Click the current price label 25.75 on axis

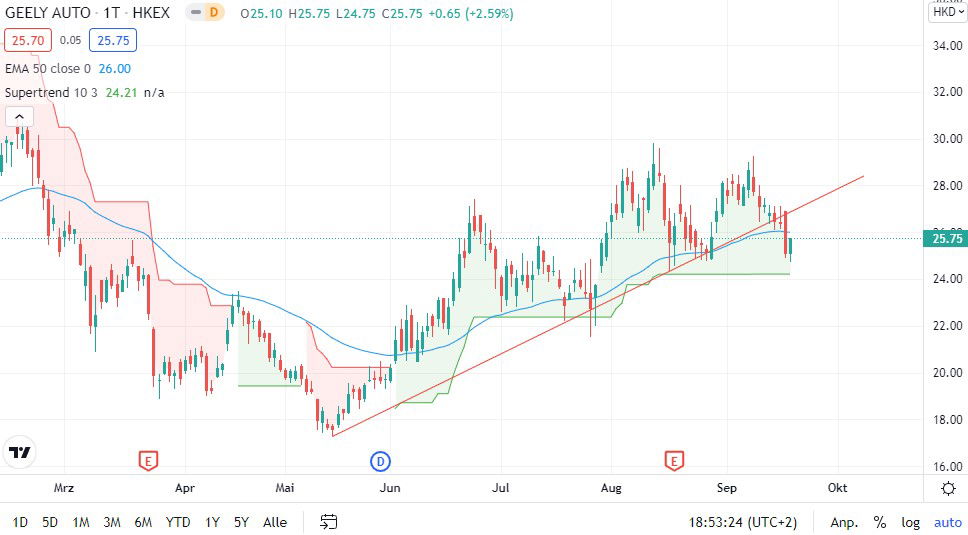point(946,238)
